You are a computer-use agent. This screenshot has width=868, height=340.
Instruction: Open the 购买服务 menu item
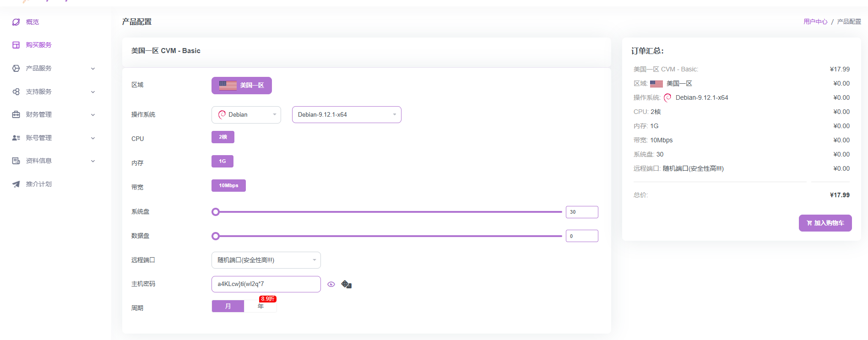(x=39, y=45)
